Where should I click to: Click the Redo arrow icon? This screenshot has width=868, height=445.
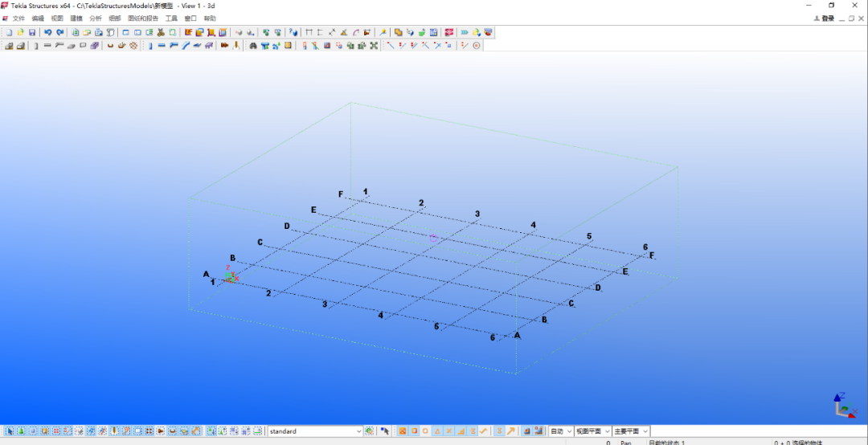pyautogui.click(x=59, y=32)
